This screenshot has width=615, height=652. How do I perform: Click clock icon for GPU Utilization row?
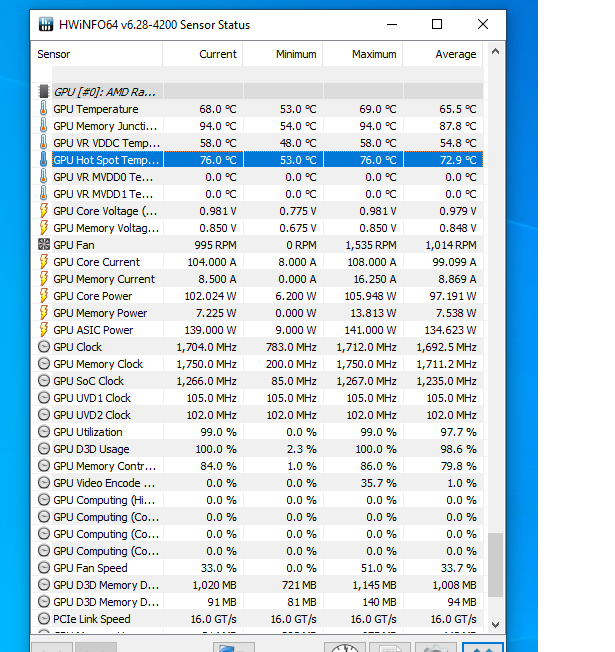44,432
